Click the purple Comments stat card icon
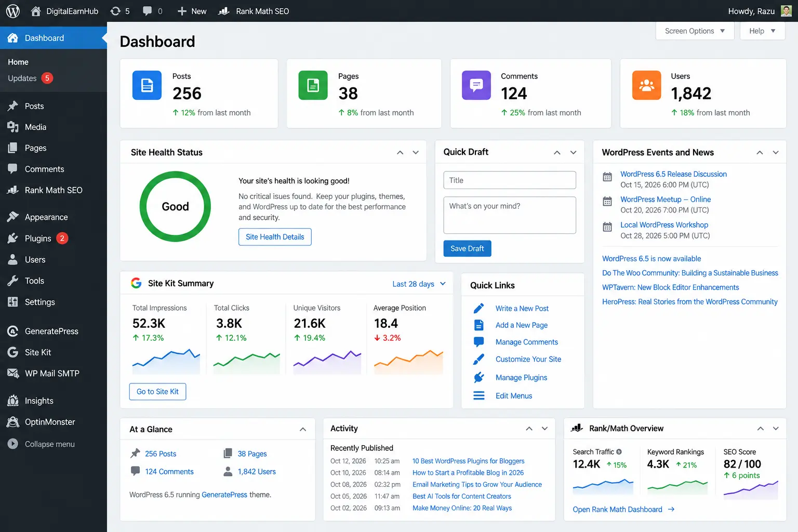Viewport: 798px width, 532px height. pos(476,85)
